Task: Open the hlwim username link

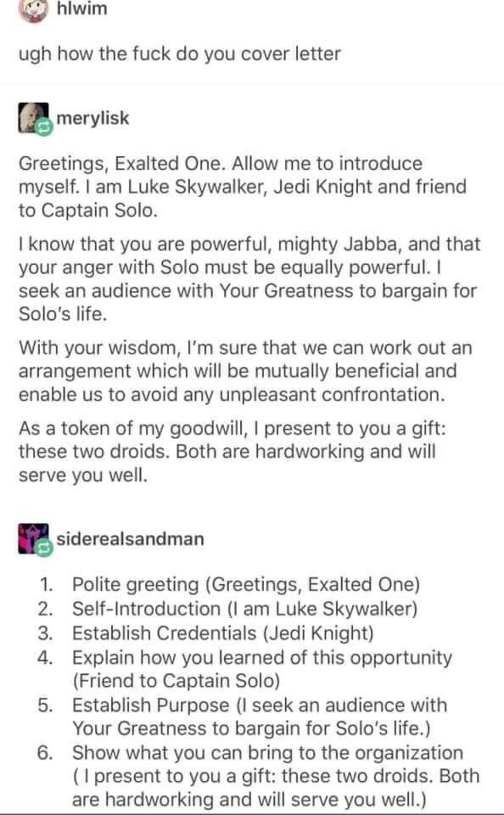Action: point(82,9)
